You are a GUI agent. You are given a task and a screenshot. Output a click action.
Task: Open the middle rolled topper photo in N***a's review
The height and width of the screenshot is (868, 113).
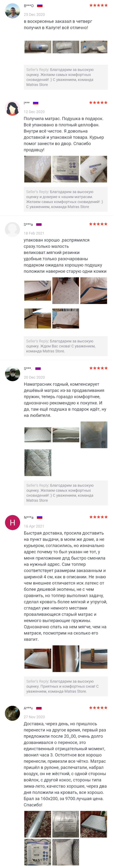66,659
